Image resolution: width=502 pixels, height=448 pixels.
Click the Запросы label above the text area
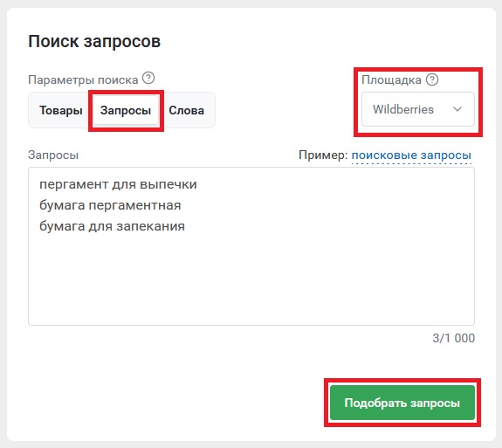[x=53, y=155]
